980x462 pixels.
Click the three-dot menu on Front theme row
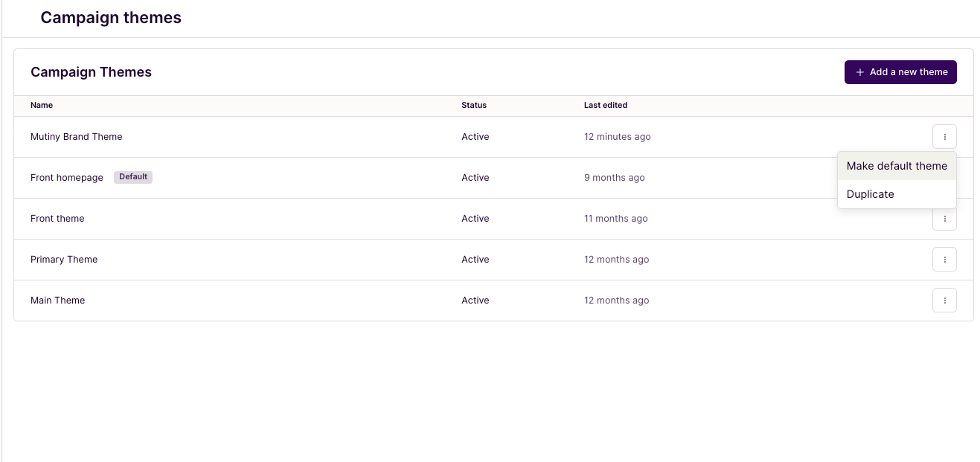[x=944, y=218]
